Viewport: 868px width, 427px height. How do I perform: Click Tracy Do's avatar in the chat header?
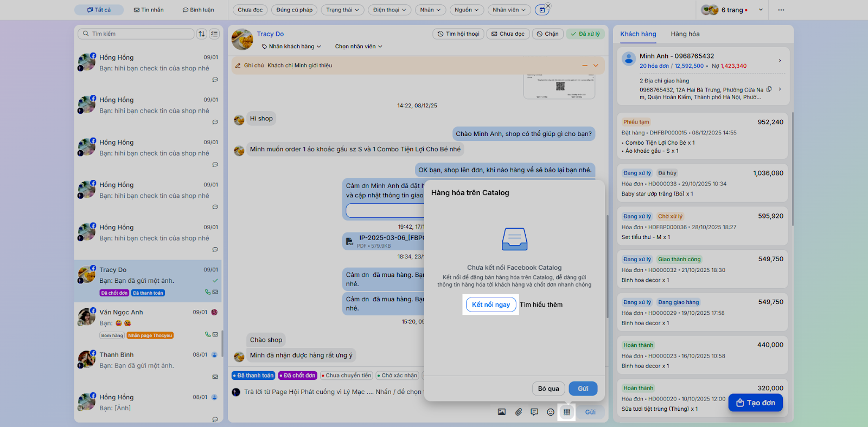[242, 40]
